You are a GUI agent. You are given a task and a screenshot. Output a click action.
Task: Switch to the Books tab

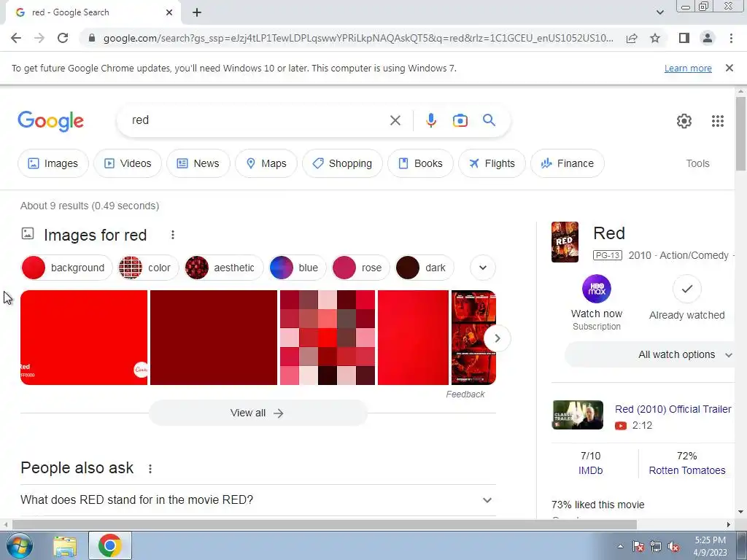click(x=420, y=163)
